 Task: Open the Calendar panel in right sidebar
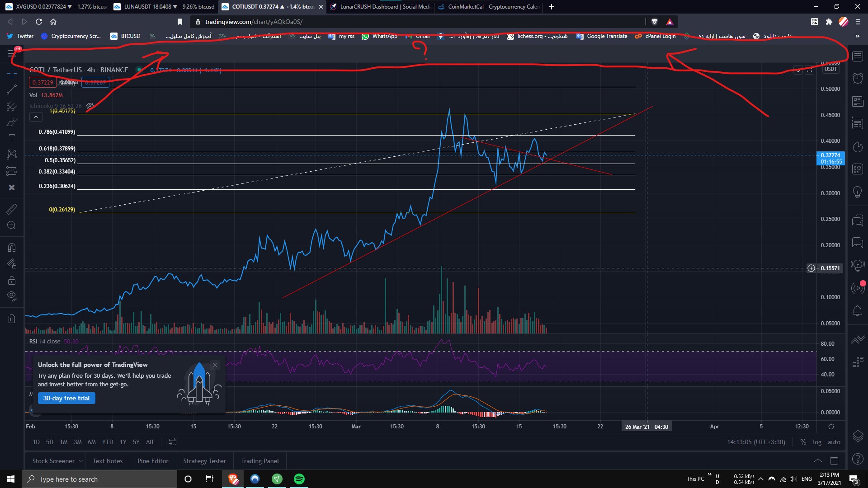pos(858,169)
